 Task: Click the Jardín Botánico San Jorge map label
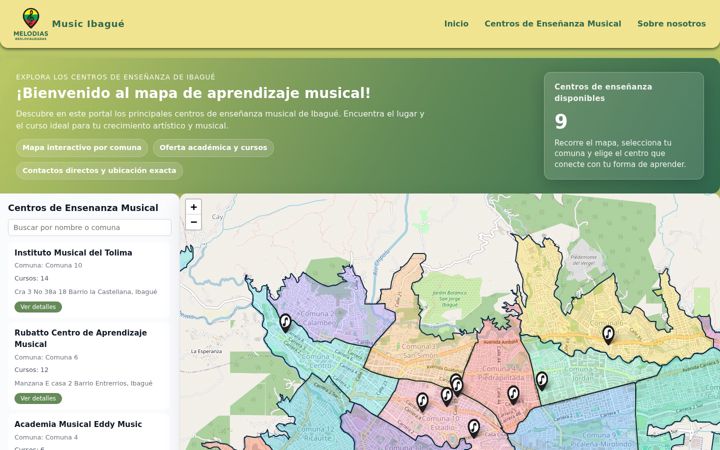click(450, 298)
